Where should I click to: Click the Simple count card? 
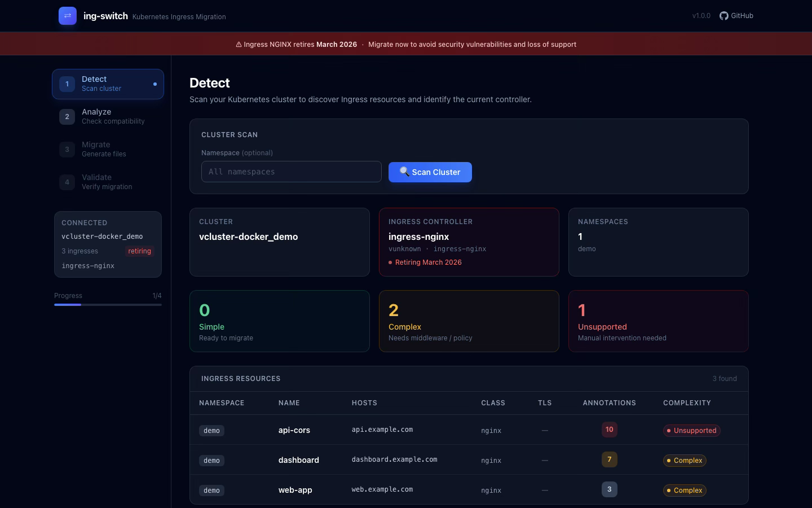pyautogui.click(x=280, y=321)
